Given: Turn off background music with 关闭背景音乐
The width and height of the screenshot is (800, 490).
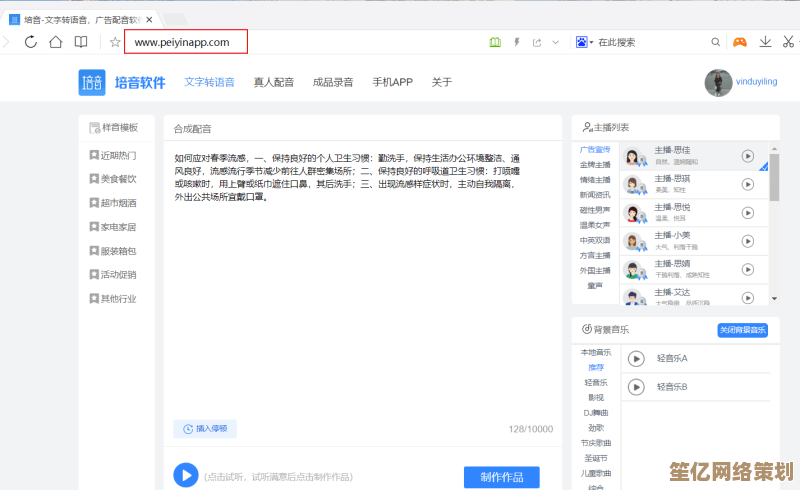Looking at the screenshot, I should coord(742,330).
